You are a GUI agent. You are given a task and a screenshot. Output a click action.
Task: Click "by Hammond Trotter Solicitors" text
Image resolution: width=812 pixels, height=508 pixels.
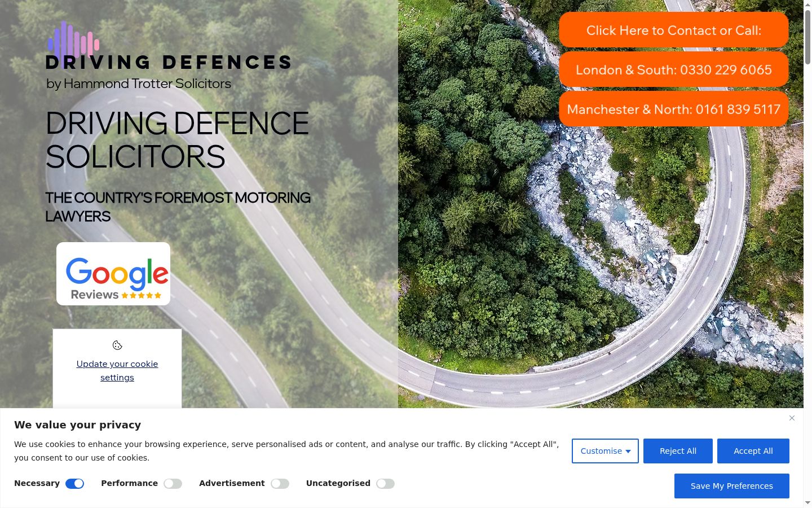(x=139, y=84)
